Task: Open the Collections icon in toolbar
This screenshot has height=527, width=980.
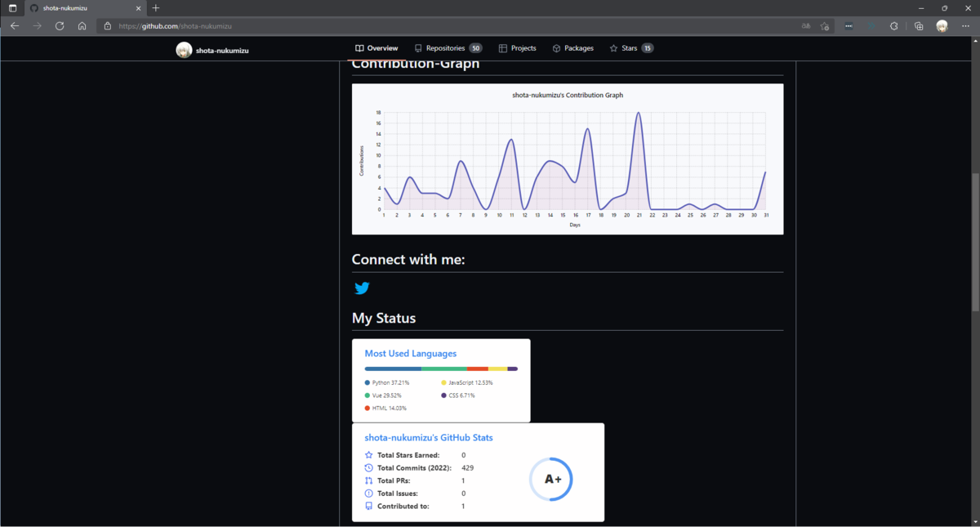Action: (919, 26)
